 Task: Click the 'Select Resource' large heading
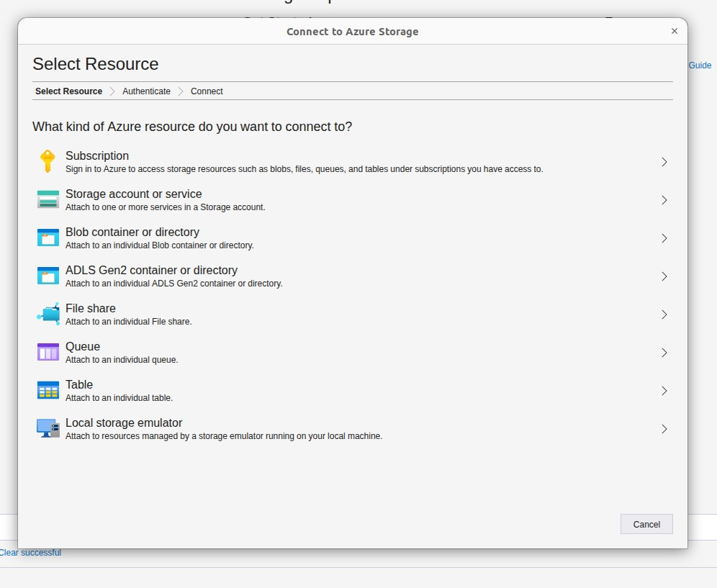(x=96, y=64)
